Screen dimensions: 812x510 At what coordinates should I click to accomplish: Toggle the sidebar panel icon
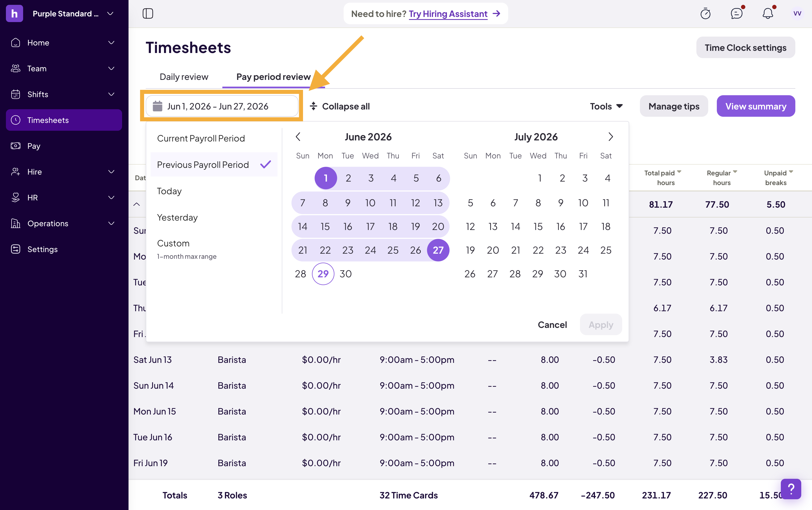pos(148,13)
